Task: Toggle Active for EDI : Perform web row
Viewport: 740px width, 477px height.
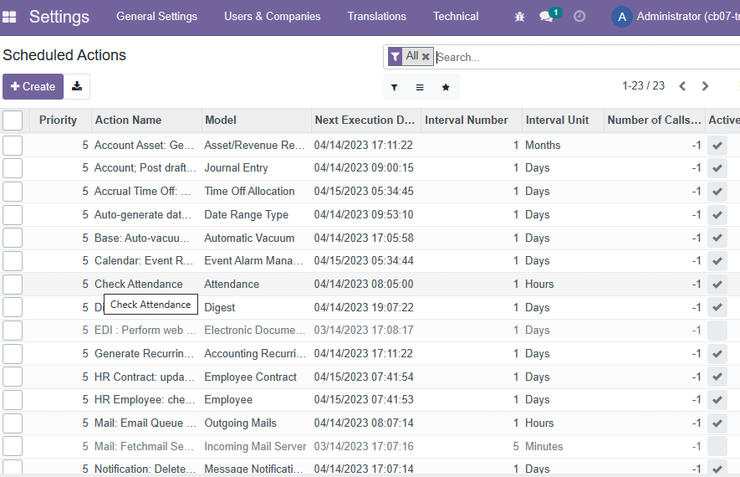Action: 717,330
